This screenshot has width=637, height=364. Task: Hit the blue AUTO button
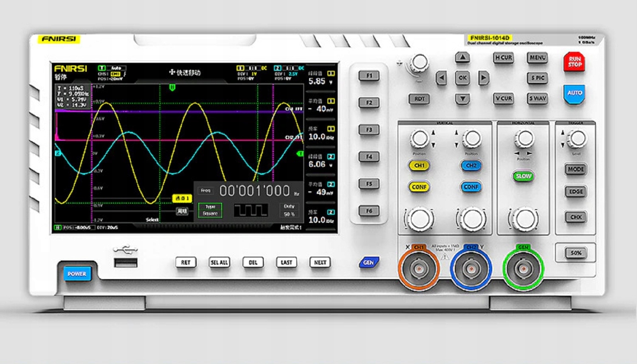pos(575,93)
